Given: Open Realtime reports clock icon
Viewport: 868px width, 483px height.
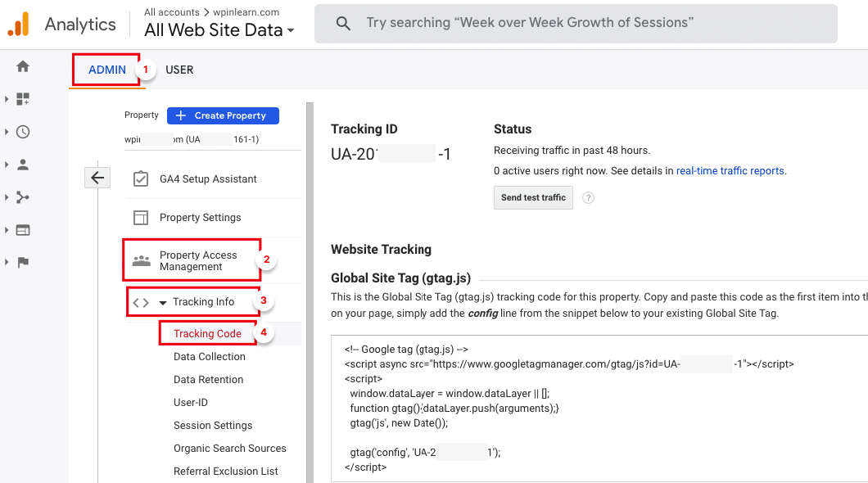Looking at the screenshot, I should pos(23,132).
